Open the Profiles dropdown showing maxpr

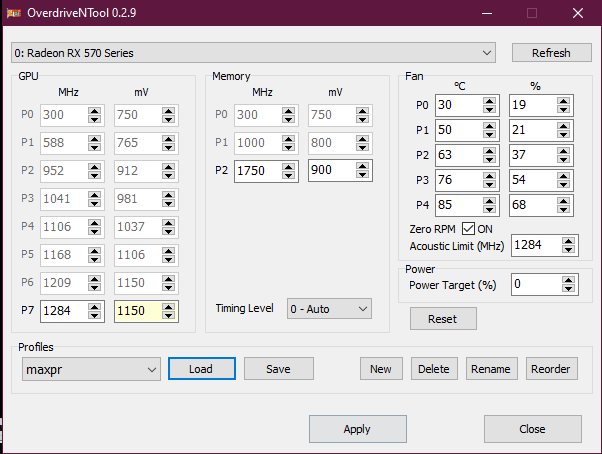coord(91,369)
